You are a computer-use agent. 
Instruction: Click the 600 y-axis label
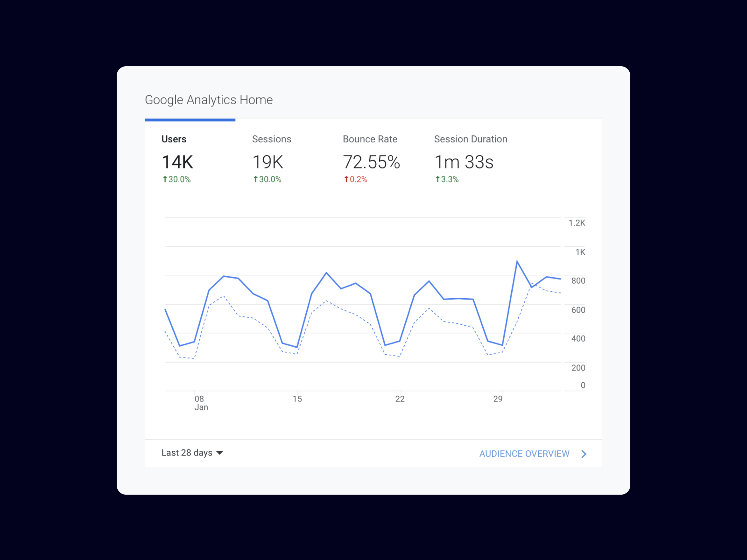[578, 310]
